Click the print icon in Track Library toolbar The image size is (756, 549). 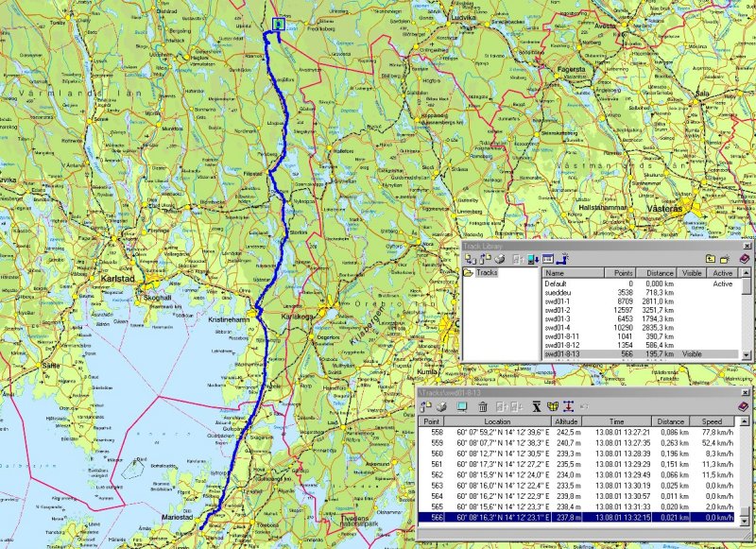pyautogui.click(x=499, y=259)
